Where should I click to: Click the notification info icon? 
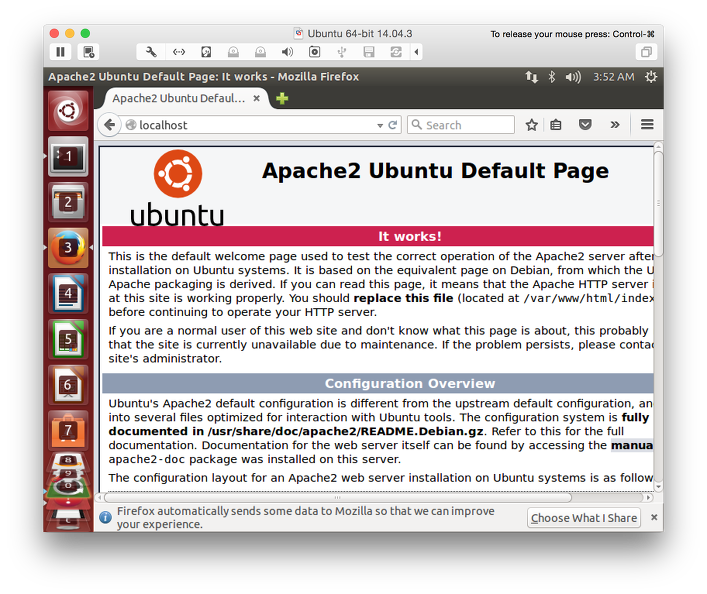click(106, 517)
